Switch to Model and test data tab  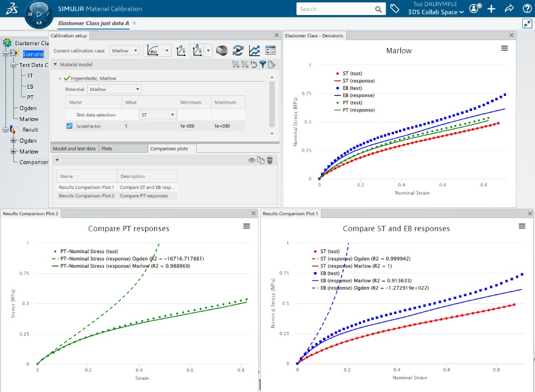pyautogui.click(x=74, y=148)
